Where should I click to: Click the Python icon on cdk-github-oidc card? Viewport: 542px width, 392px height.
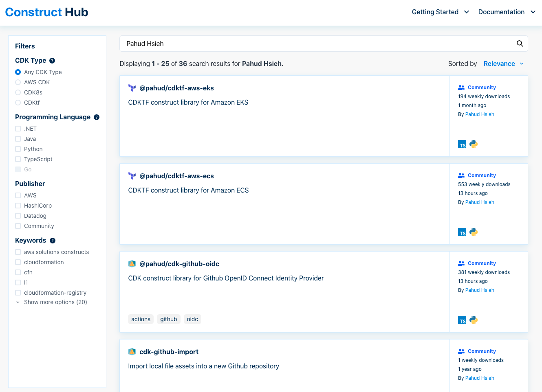click(x=473, y=320)
